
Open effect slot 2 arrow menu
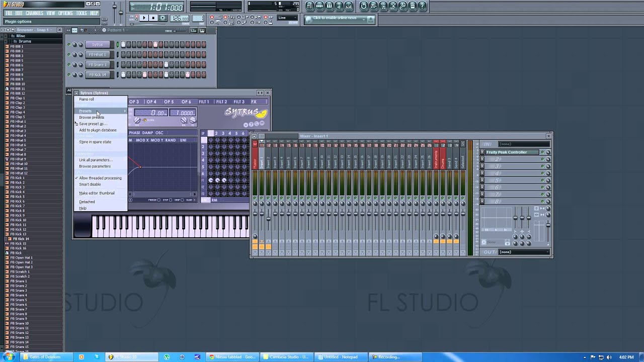[x=482, y=159]
